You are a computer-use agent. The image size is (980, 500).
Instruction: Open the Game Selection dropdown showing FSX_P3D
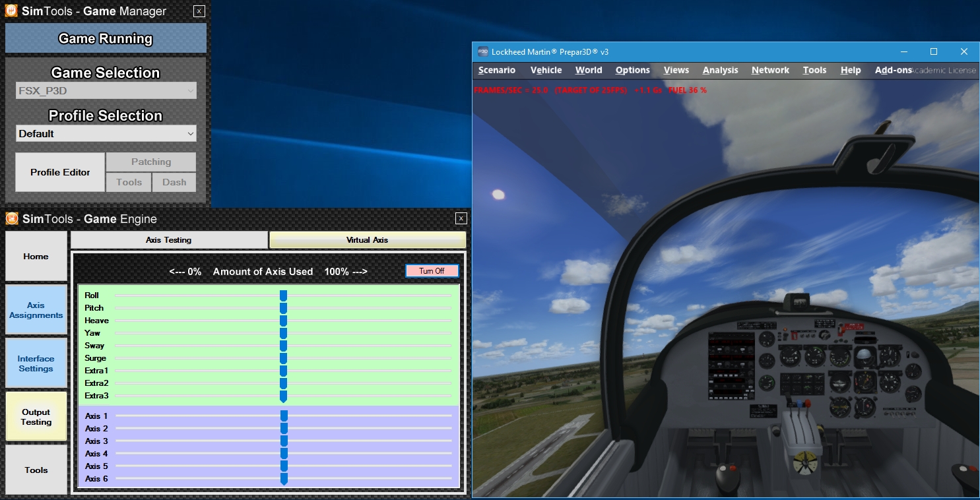(106, 91)
